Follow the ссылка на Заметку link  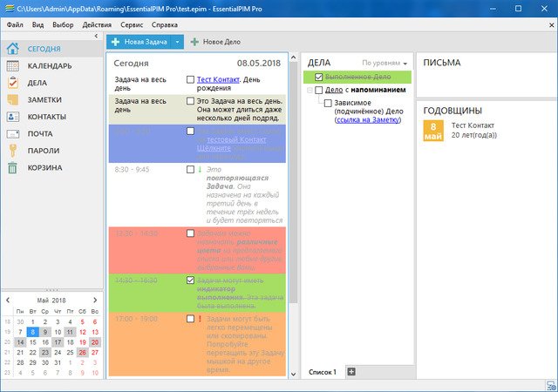(366, 119)
